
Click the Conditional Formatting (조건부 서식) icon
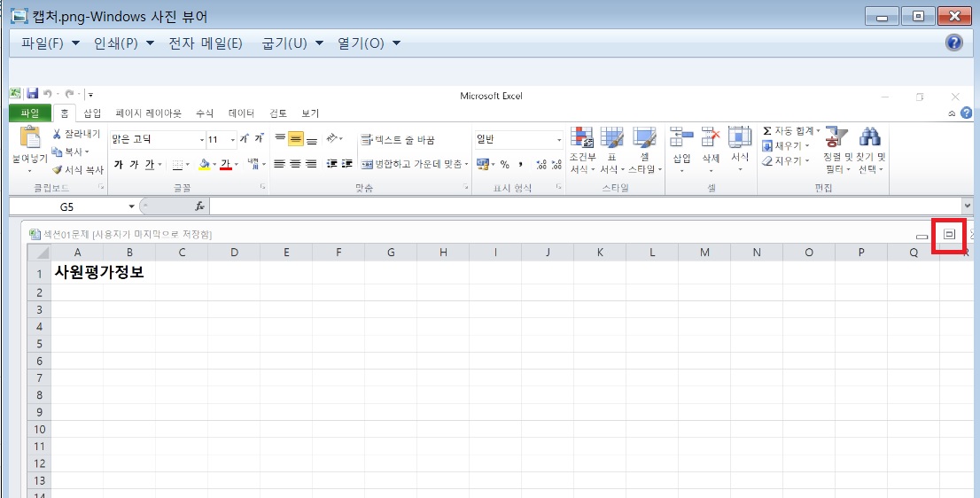582,137
